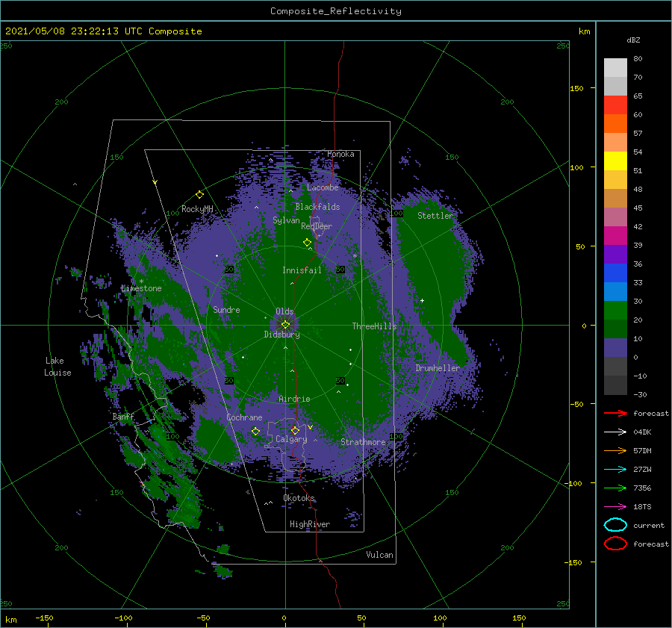Viewport: 672px width, 628px height.
Task: Click the Ponoka label
Action: [340, 154]
